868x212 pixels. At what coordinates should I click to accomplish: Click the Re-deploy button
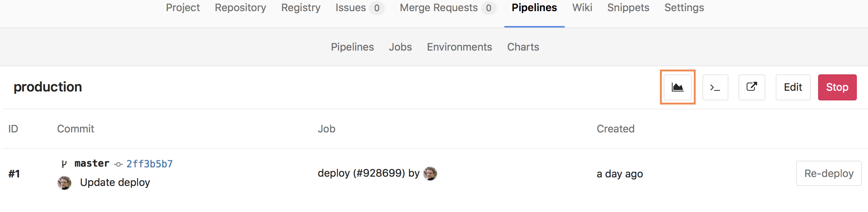pyautogui.click(x=829, y=173)
